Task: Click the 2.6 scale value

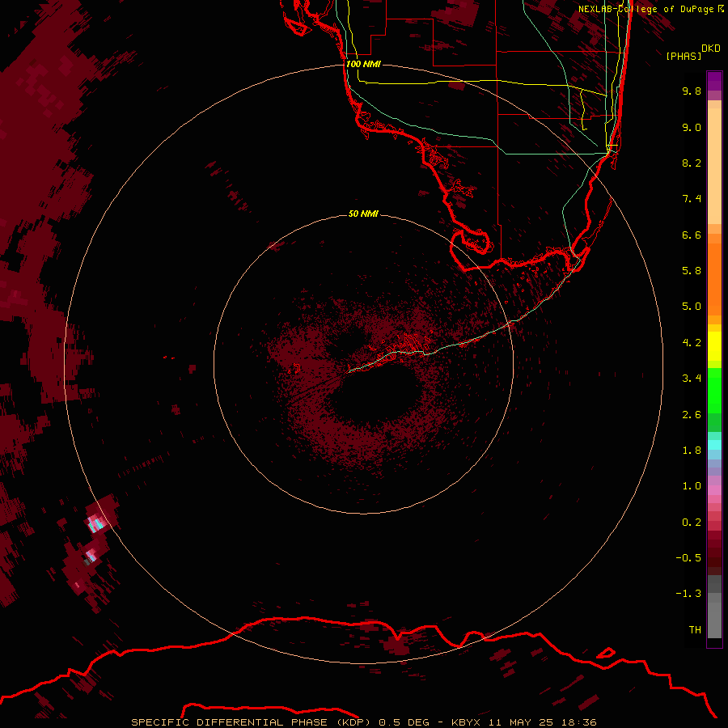Action: click(x=692, y=415)
